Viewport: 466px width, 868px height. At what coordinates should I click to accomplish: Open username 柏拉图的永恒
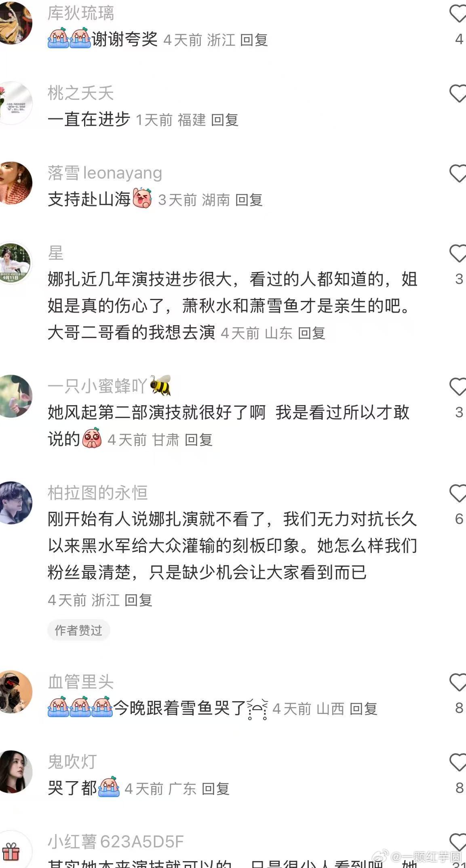coord(97,493)
